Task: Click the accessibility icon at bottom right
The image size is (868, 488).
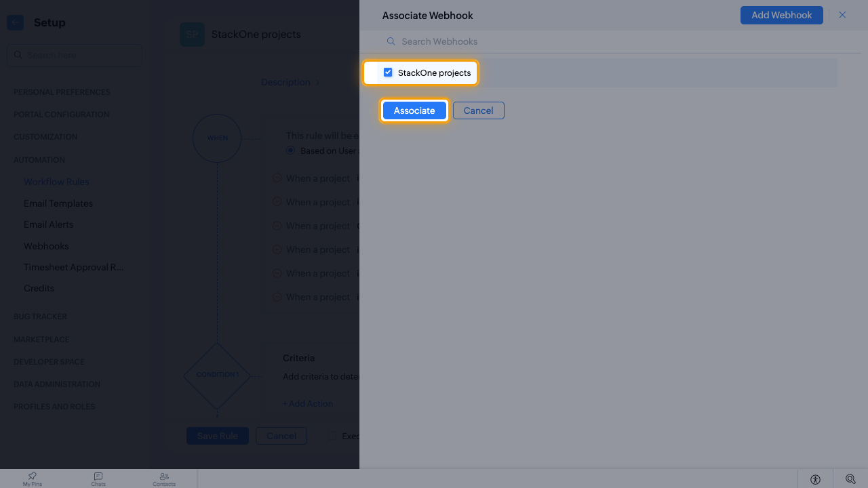Action: click(815, 479)
